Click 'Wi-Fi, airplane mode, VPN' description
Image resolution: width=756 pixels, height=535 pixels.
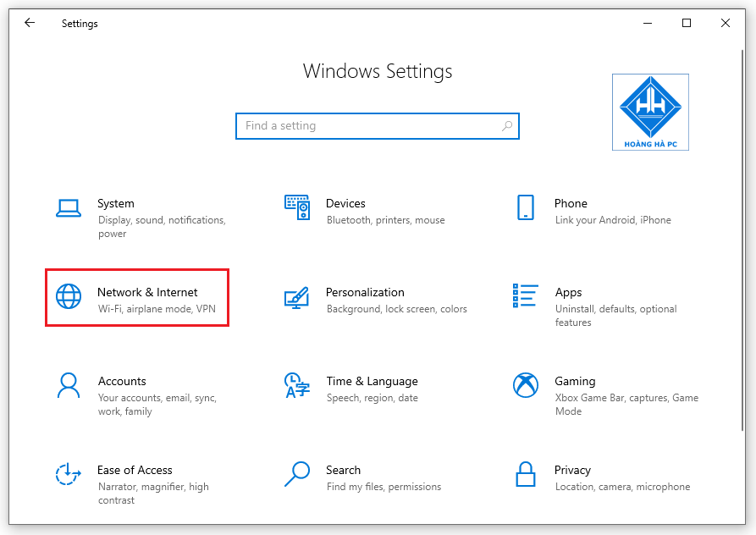pos(157,309)
